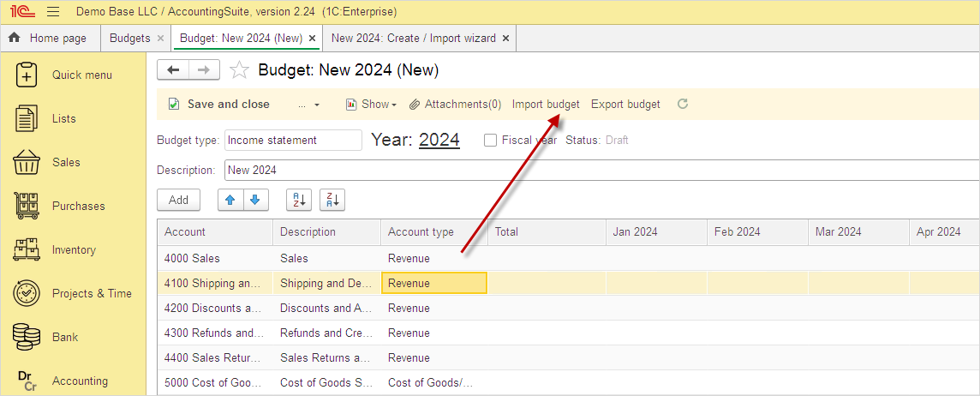Open Attachments(0) paperclip item
The image size is (980, 396).
pyautogui.click(x=455, y=105)
